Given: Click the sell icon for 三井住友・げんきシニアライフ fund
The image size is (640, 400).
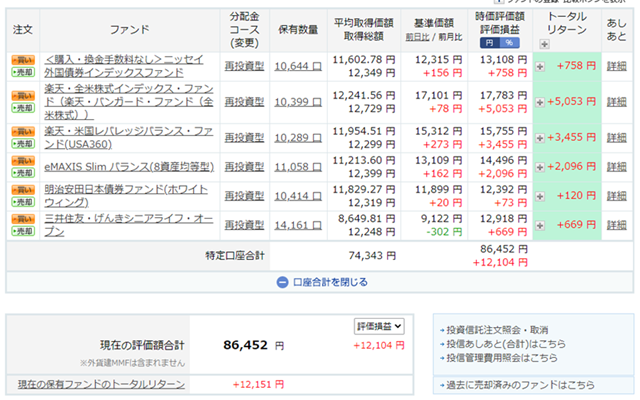Looking at the screenshot, I should click(21, 231).
